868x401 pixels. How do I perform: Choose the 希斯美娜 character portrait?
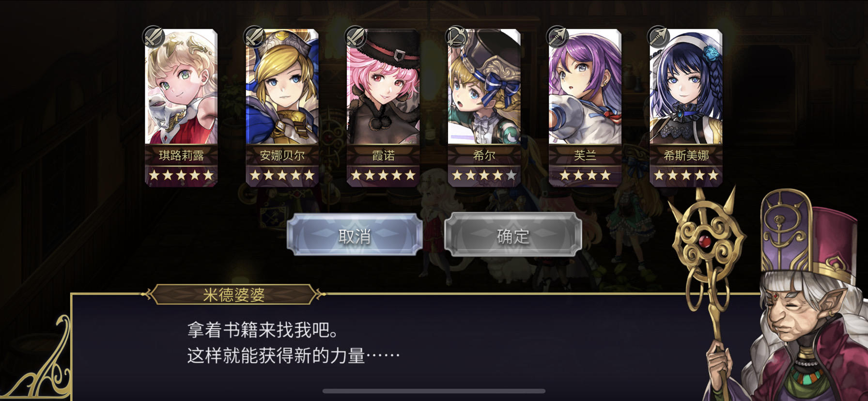686,87
